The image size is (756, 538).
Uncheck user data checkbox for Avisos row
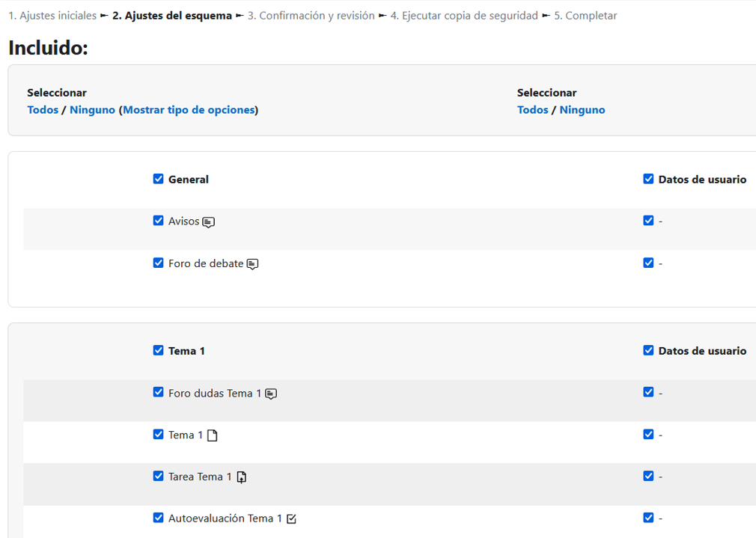point(648,221)
